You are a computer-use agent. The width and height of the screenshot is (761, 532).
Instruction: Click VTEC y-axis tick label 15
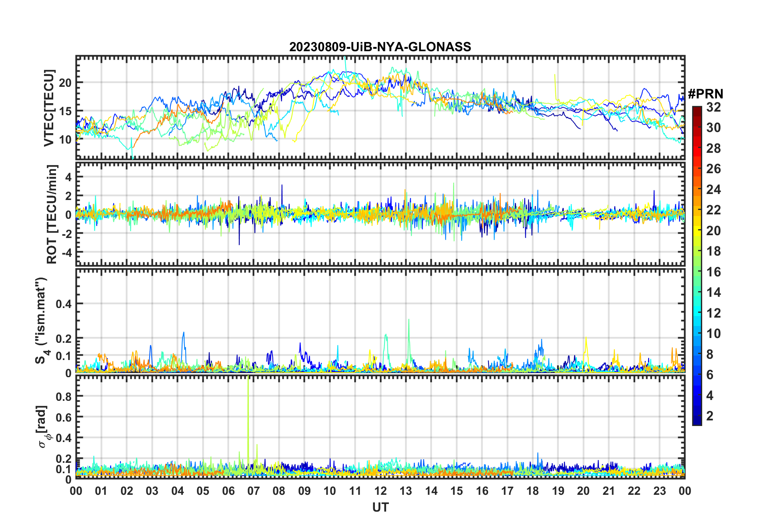pos(65,111)
